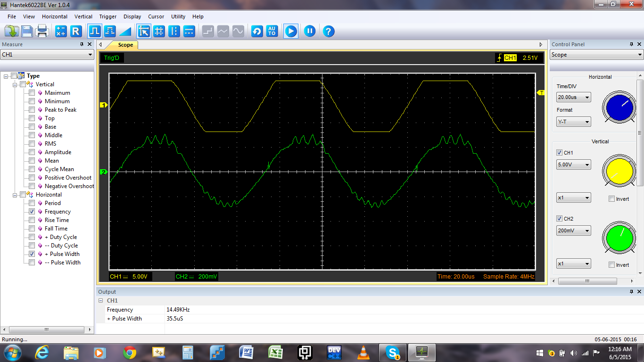Open the Trigger menu

[x=107, y=16]
